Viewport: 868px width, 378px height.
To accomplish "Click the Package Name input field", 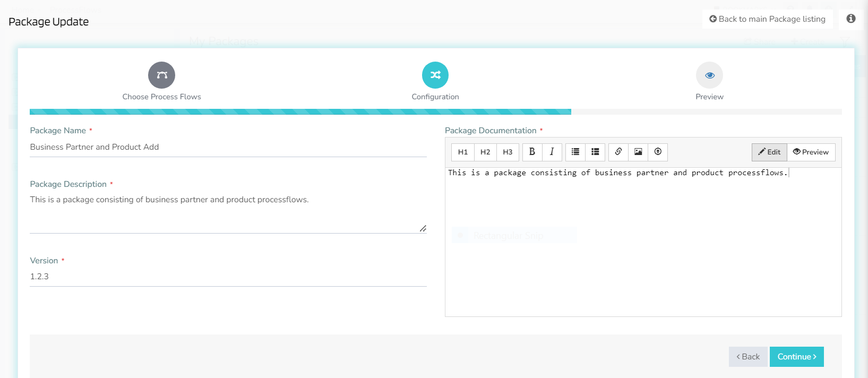I will (x=228, y=147).
